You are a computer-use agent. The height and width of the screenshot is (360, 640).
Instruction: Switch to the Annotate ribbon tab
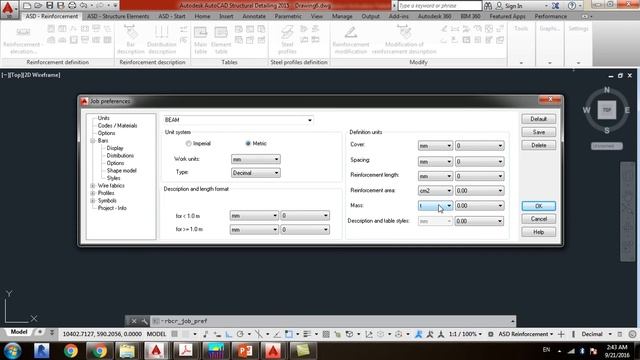pyautogui.click(x=254, y=16)
